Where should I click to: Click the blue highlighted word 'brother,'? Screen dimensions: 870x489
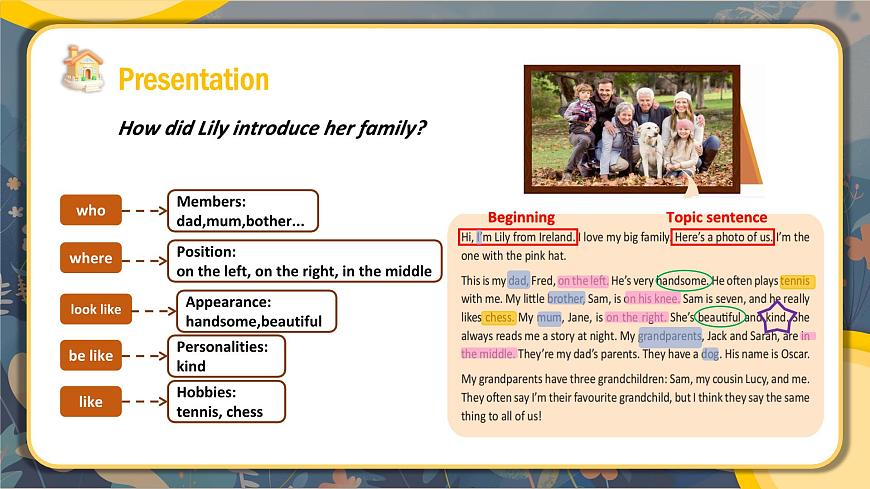pos(566,299)
